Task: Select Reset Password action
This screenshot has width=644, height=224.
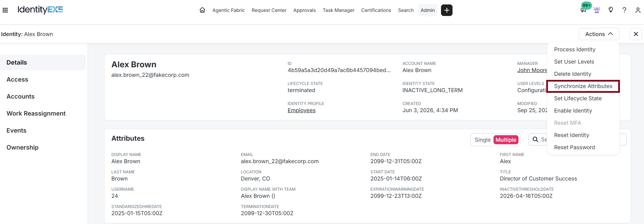Action: pos(583,147)
